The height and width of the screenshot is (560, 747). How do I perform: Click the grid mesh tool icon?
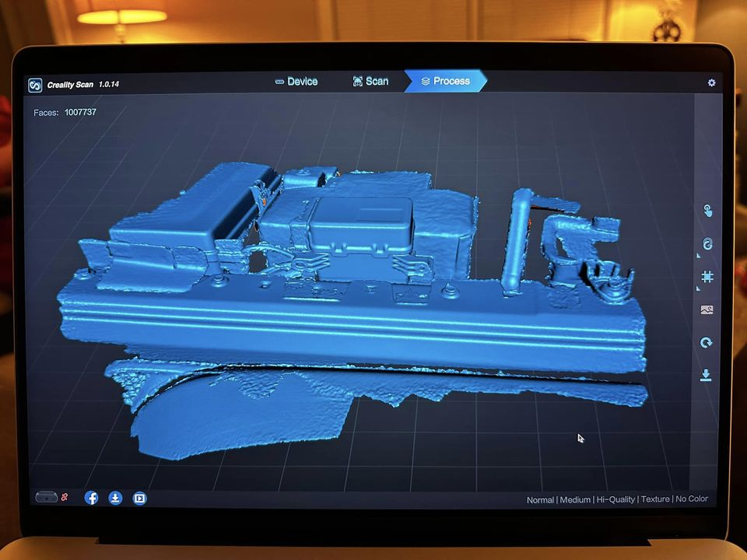pos(707,277)
